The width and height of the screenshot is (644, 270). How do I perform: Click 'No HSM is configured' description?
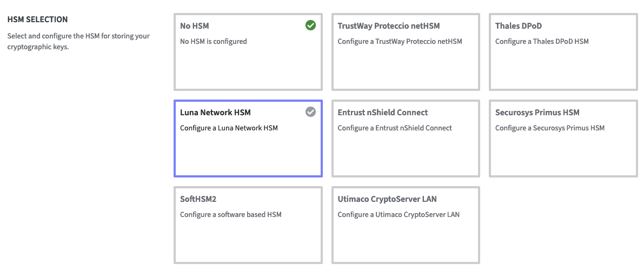click(x=213, y=42)
